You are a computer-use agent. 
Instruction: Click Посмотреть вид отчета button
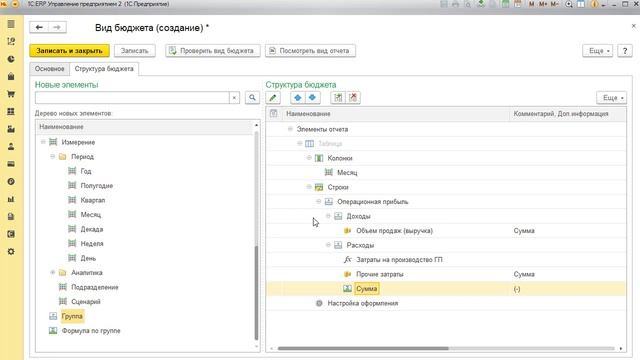(310, 51)
